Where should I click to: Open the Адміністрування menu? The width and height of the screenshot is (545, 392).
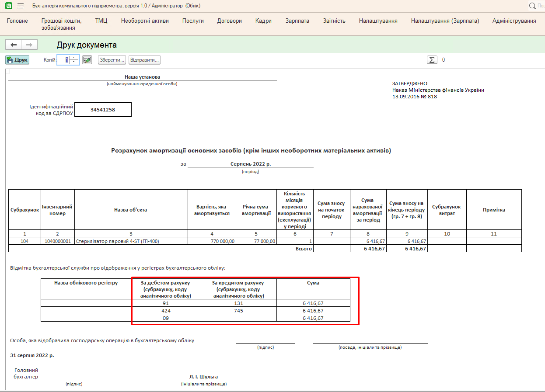click(x=514, y=21)
